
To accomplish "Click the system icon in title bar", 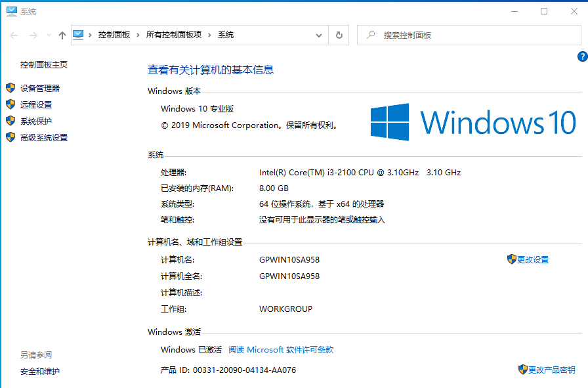I will click(x=12, y=11).
